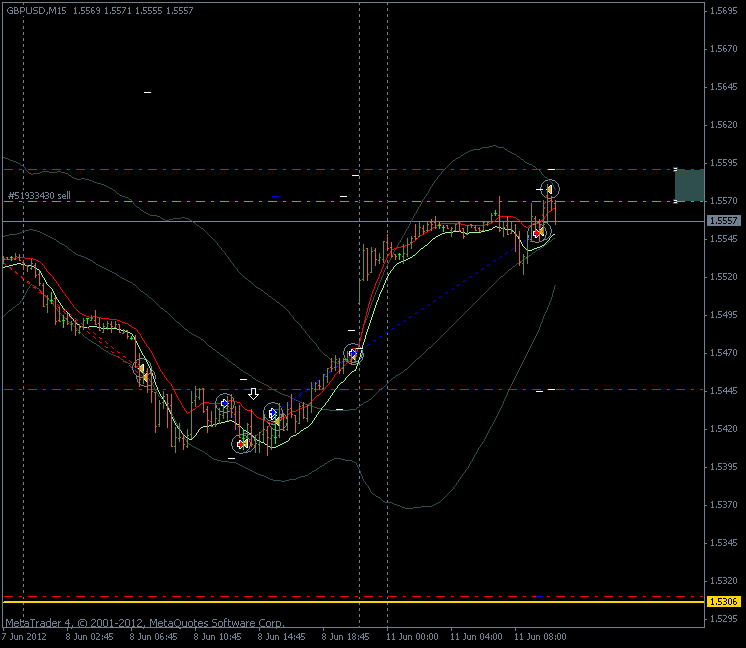Click the 1.5620 price axis label
Viewport: 746px width, 648px height.
(x=724, y=125)
